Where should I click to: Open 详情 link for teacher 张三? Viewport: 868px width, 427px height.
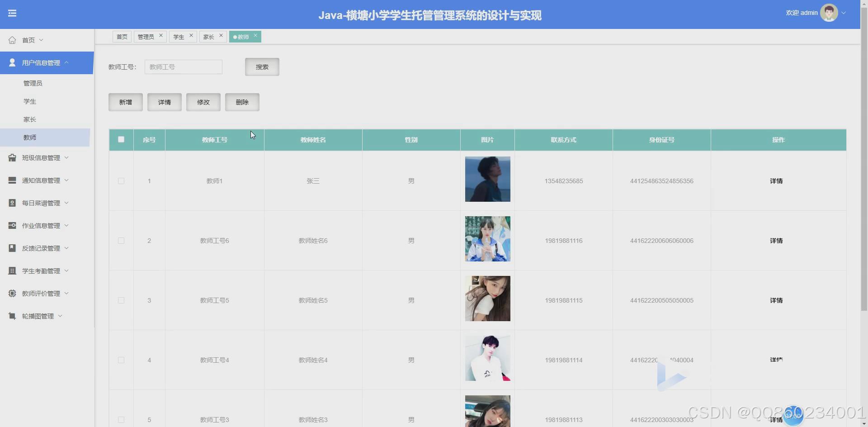tap(776, 181)
